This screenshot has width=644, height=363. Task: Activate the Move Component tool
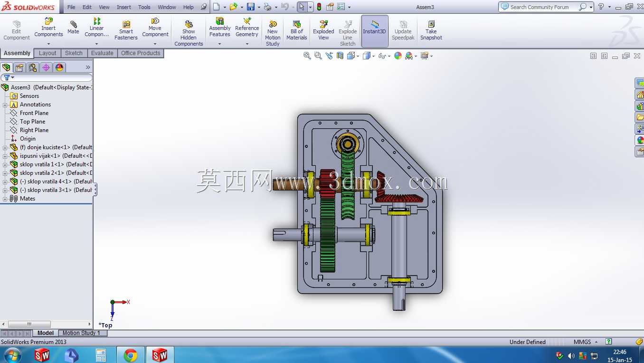pyautogui.click(x=155, y=28)
